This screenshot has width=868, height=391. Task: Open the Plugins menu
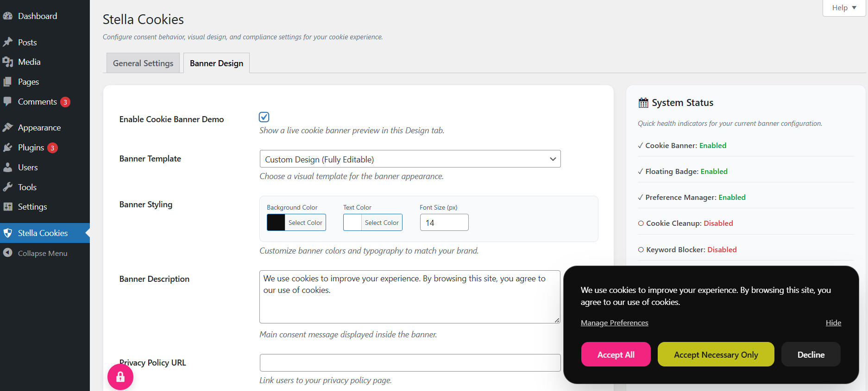click(45, 148)
